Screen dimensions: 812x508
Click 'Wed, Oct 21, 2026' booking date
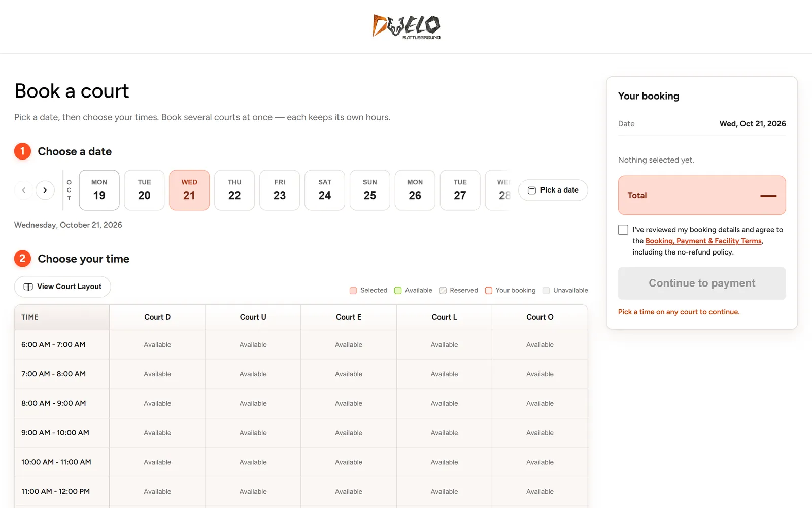[x=753, y=124]
